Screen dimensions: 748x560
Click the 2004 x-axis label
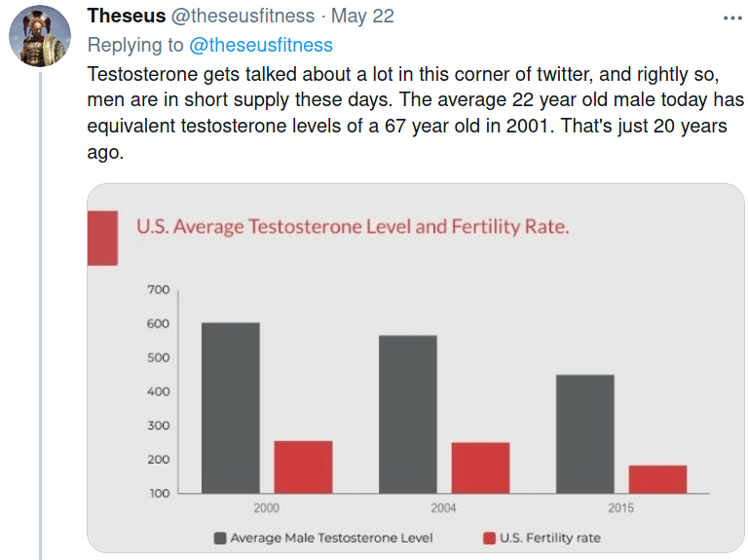(443, 507)
